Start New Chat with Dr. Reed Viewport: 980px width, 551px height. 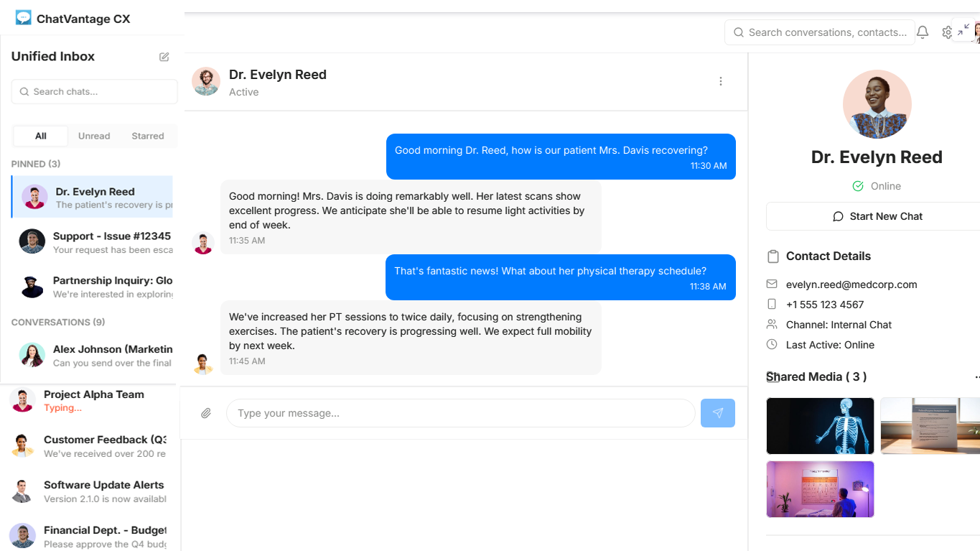877,216
